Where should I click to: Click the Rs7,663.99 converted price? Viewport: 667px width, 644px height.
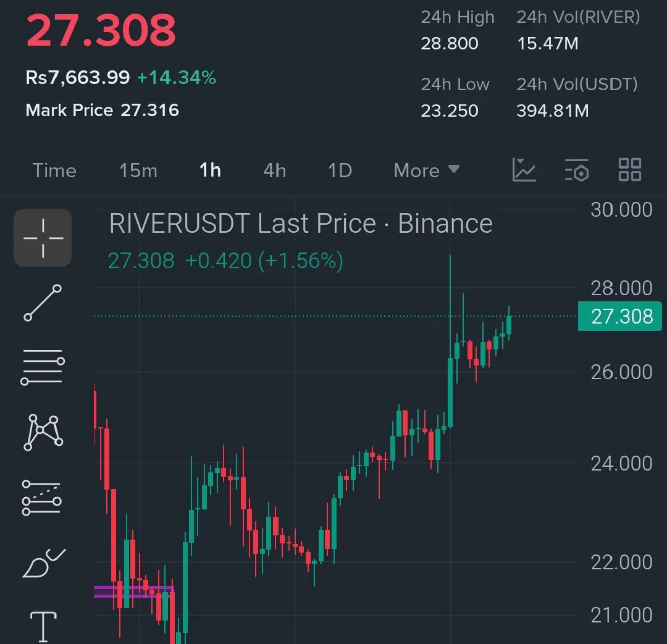pyautogui.click(x=77, y=77)
